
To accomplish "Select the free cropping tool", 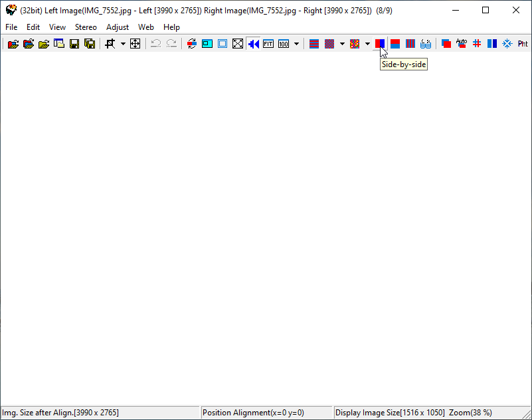I will pyautogui.click(x=110, y=44).
